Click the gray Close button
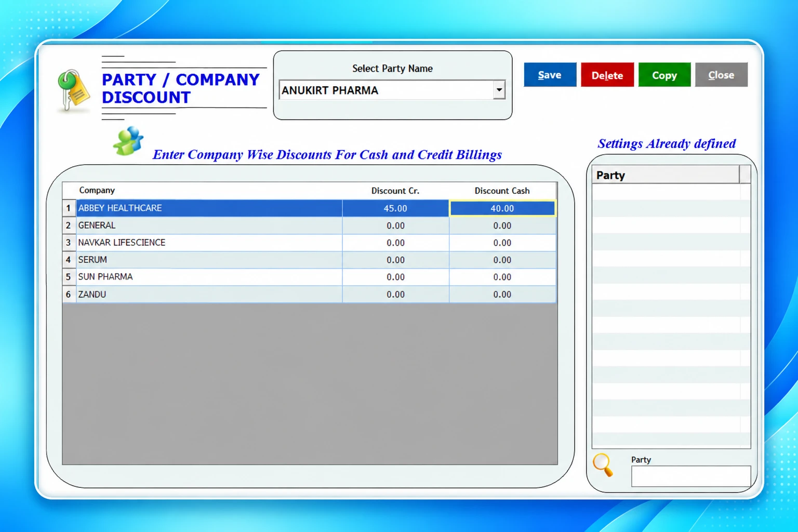 click(721, 75)
